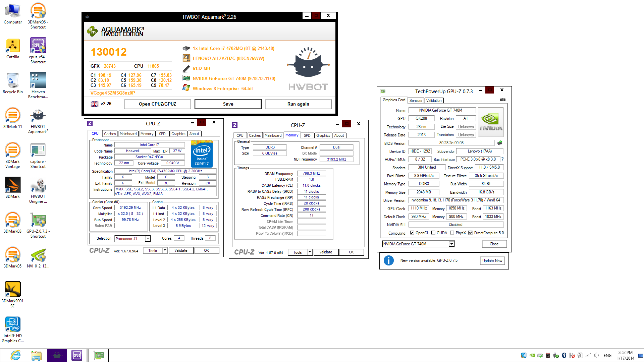Launch 3DMark05 desktop icon
The width and height of the screenshot is (644, 362).
click(x=13, y=258)
